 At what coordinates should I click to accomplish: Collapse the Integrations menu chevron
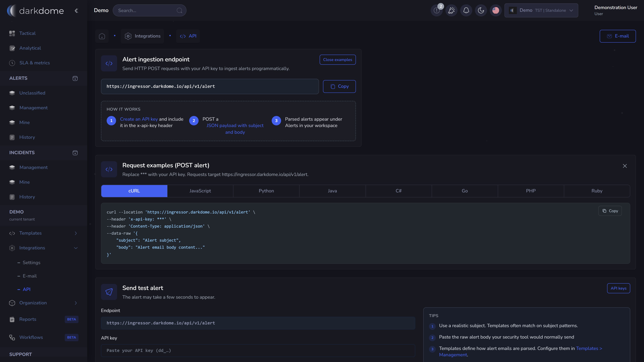click(76, 248)
